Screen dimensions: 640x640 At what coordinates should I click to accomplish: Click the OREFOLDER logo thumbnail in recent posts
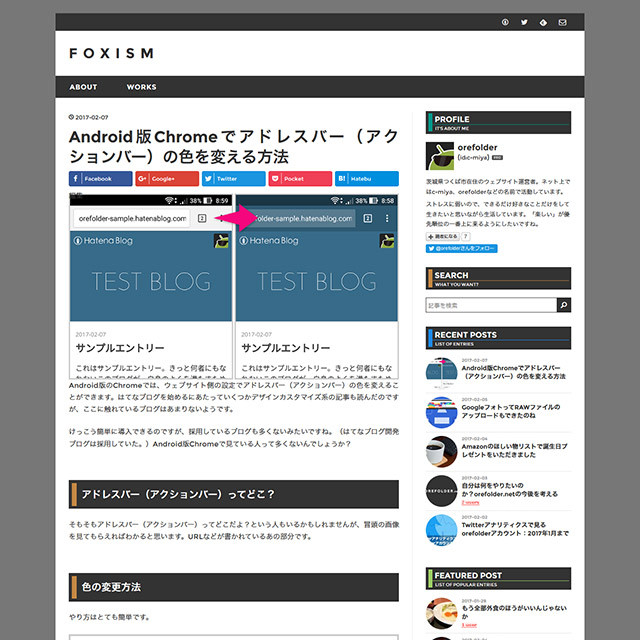(441, 491)
